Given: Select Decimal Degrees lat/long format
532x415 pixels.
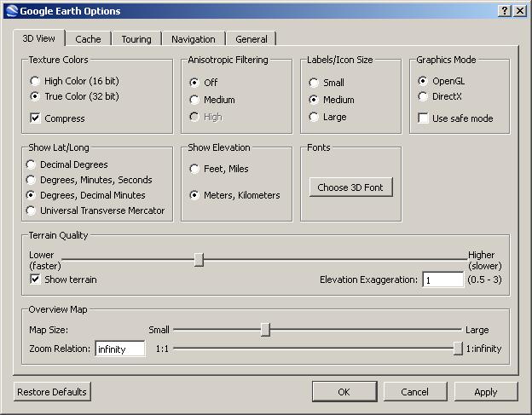Looking at the screenshot, I should point(66,164).
